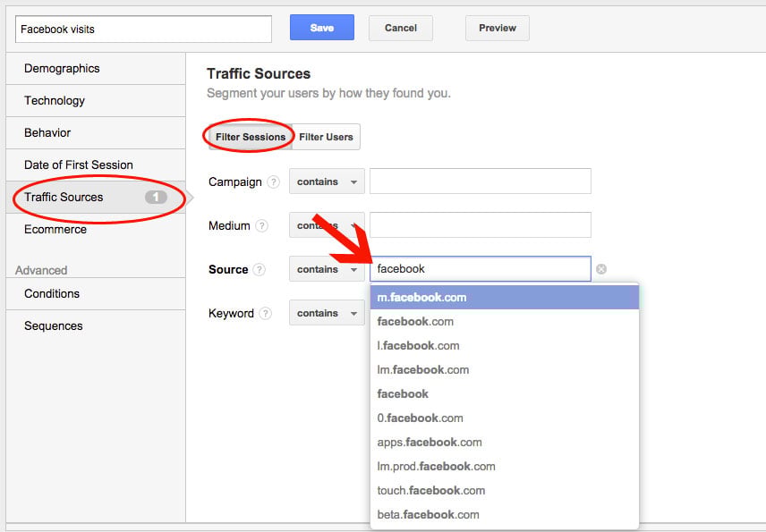
Task: Open the Conditions section under Advanced
Action: tap(52, 293)
